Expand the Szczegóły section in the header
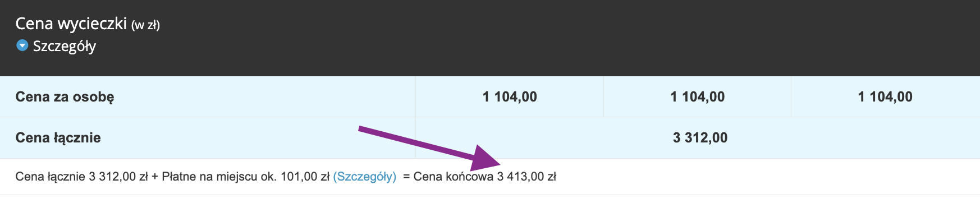The width and height of the screenshot is (980, 203). pos(64,46)
